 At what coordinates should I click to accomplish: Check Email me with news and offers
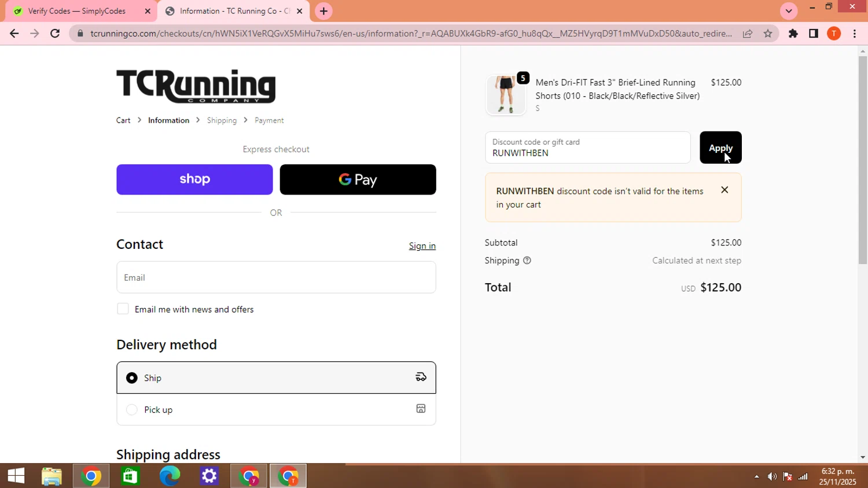click(123, 309)
